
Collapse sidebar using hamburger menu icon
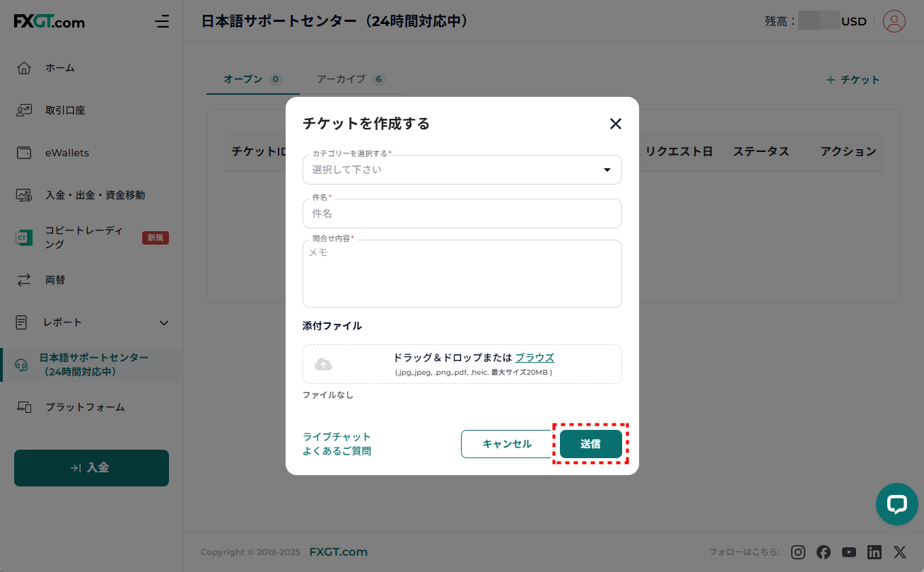pyautogui.click(x=162, y=21)
